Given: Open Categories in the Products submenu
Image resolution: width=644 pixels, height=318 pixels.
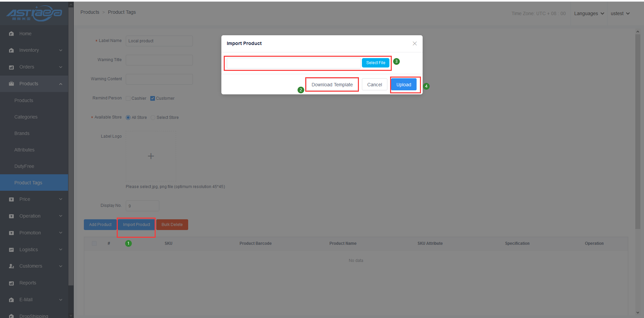Looking at the screenshot, I should (26, 117).
